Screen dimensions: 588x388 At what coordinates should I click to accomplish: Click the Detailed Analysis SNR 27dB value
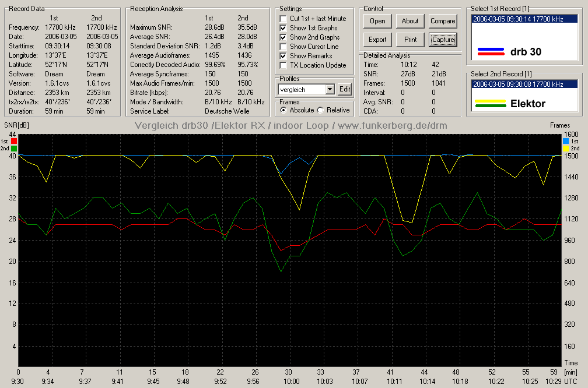408,74
